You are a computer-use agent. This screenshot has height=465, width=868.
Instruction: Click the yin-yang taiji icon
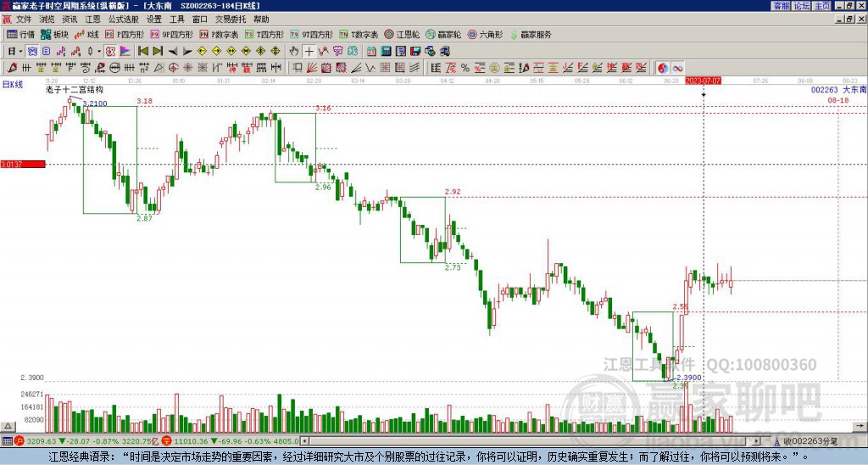click(x=663, y=67)
